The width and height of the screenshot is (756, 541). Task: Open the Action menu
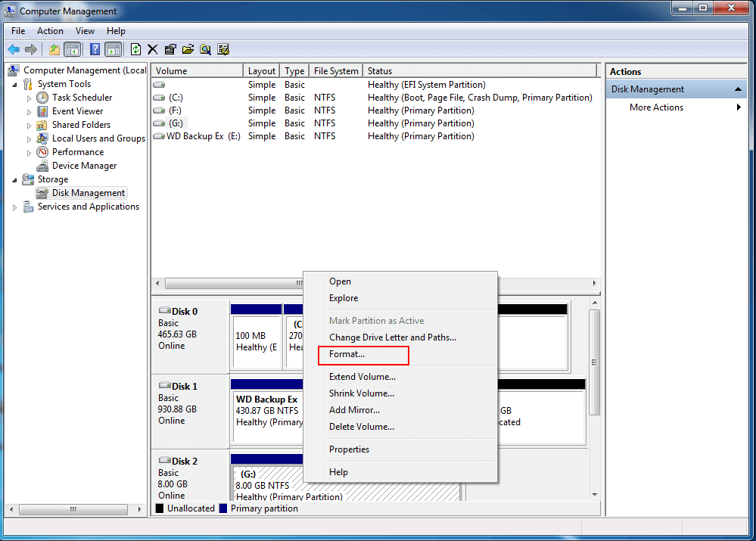click(x=50, y=31)
